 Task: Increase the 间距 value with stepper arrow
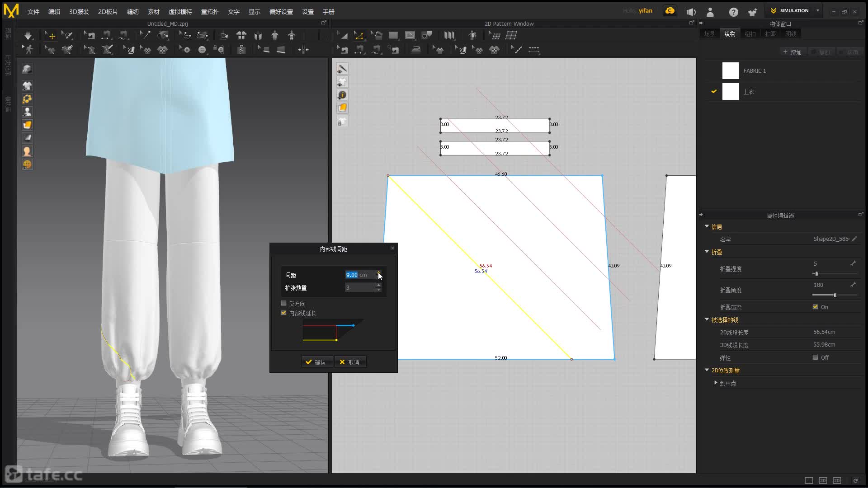379,272
